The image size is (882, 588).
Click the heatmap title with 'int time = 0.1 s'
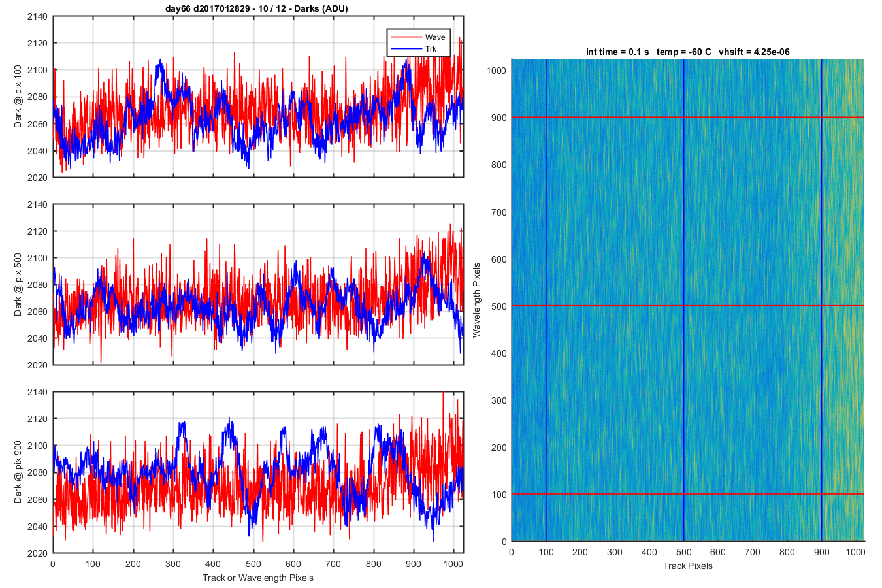(x=688, y=52)
